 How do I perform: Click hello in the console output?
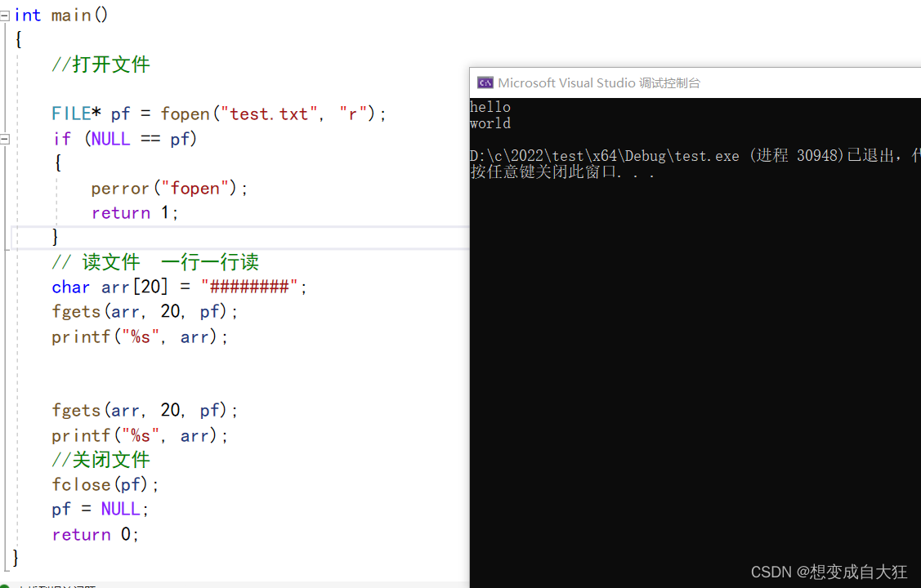click(x=490, y=107)
